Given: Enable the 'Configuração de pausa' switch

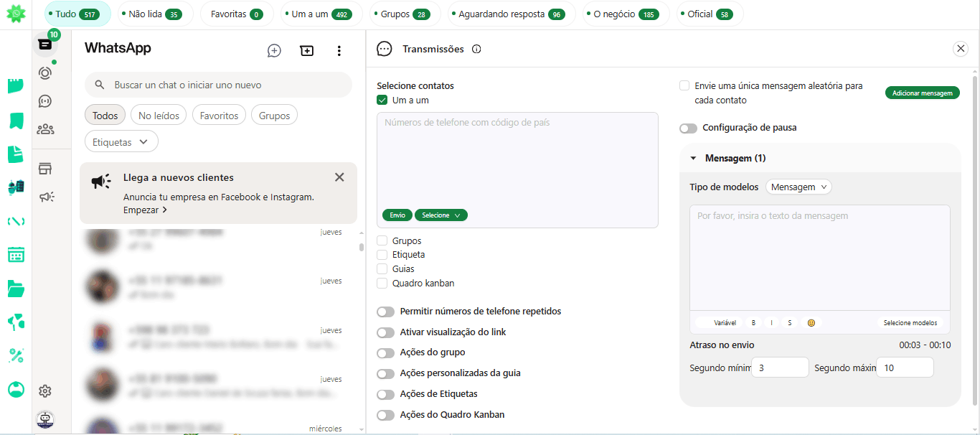Looking at the screenshot, I should [x=688, y=128].
